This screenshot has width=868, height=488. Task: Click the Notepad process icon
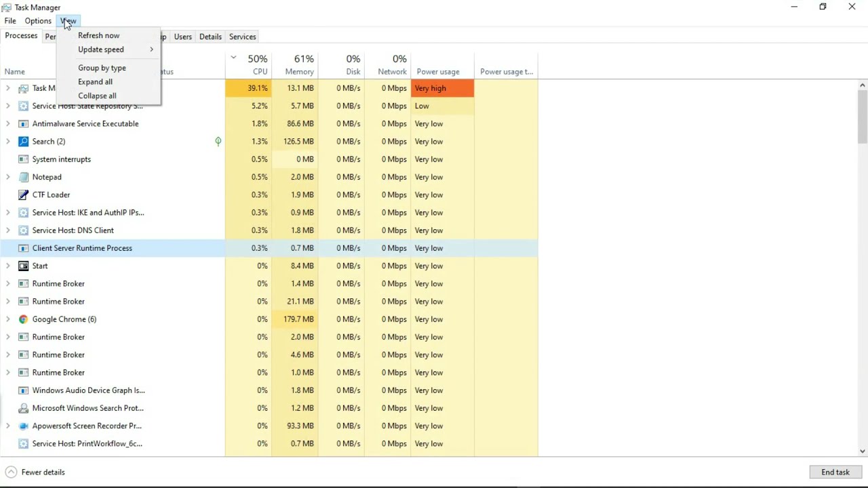(24, 177)
